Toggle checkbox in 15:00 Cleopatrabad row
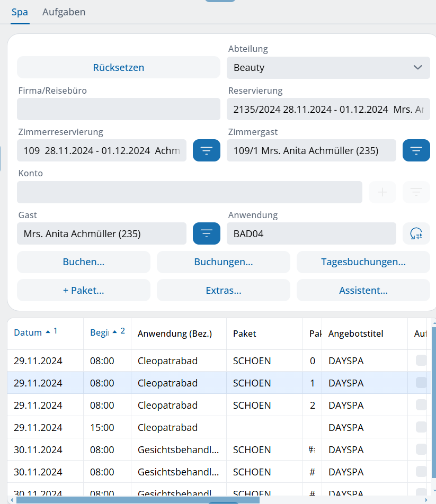 coord(421,427)
